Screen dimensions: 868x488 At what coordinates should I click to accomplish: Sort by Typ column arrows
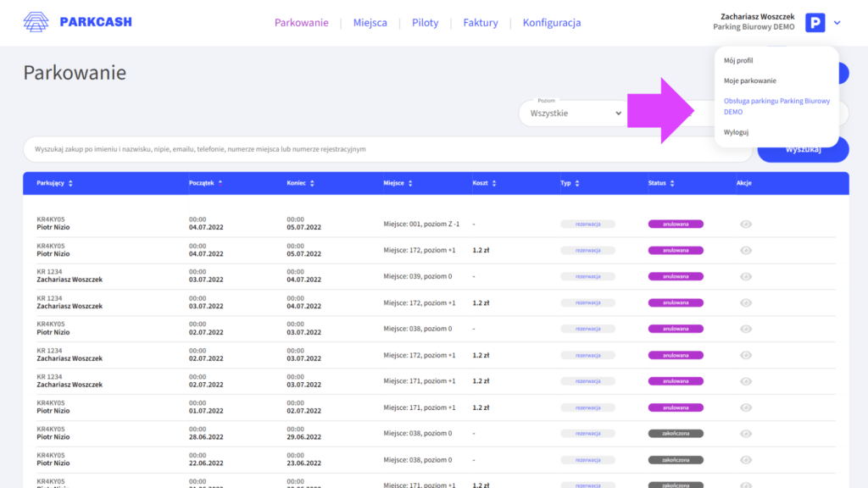point(576,183)
